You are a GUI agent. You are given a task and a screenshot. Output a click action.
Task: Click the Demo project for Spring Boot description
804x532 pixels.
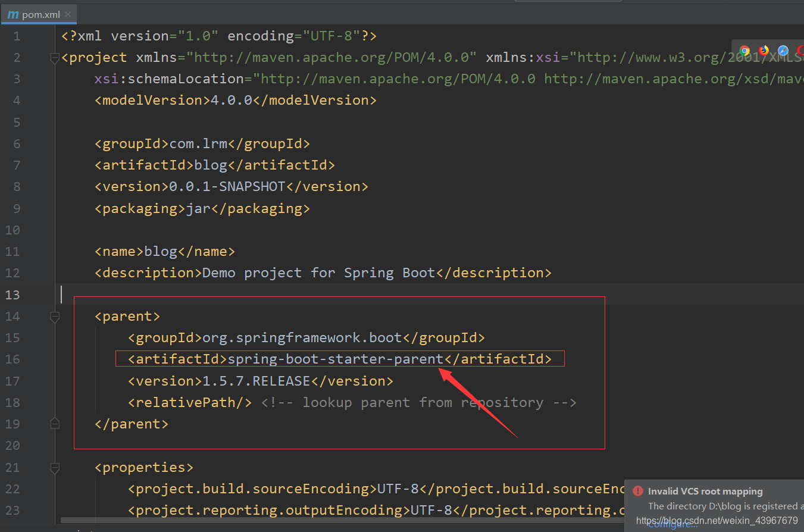[319, 273]
